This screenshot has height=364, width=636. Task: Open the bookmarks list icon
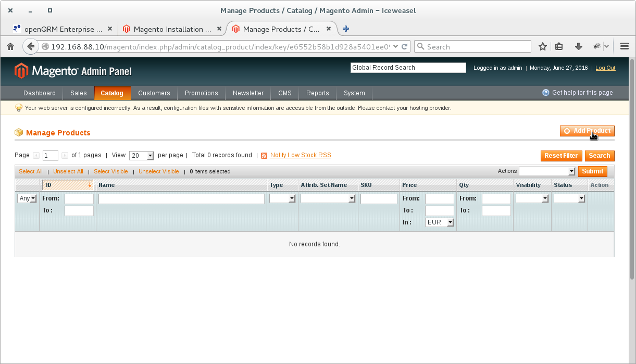pos(559,46)
